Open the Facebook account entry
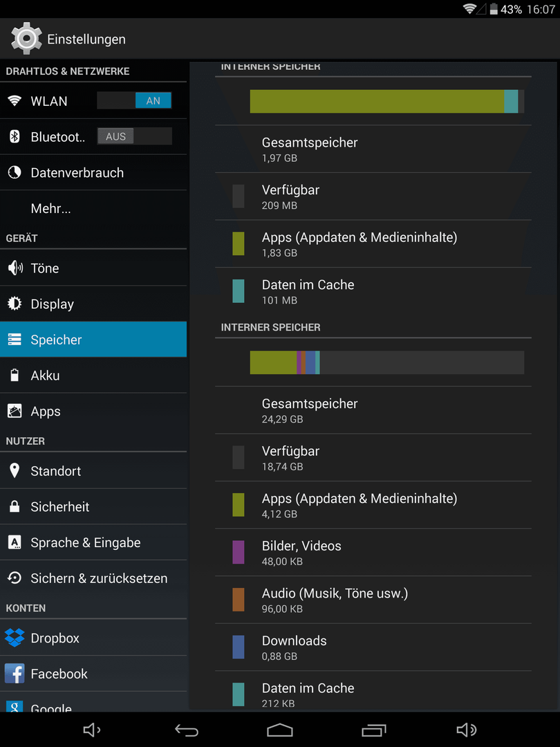This screenshot has height=747, width=560. tap(93, 673)
